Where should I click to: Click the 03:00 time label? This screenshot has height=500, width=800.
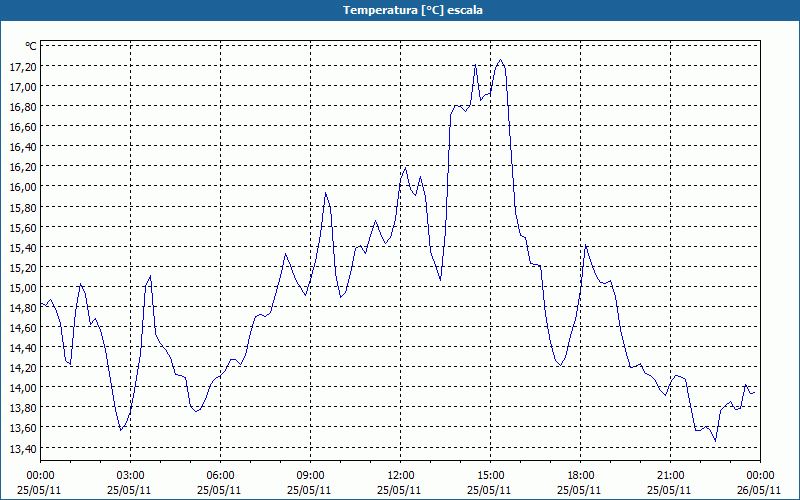click(x=130, y=476)
